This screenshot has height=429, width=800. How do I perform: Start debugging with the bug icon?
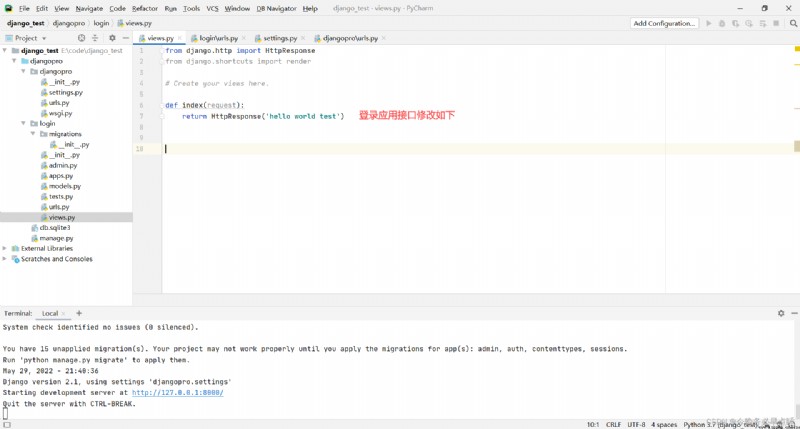[x=722, y=23]
